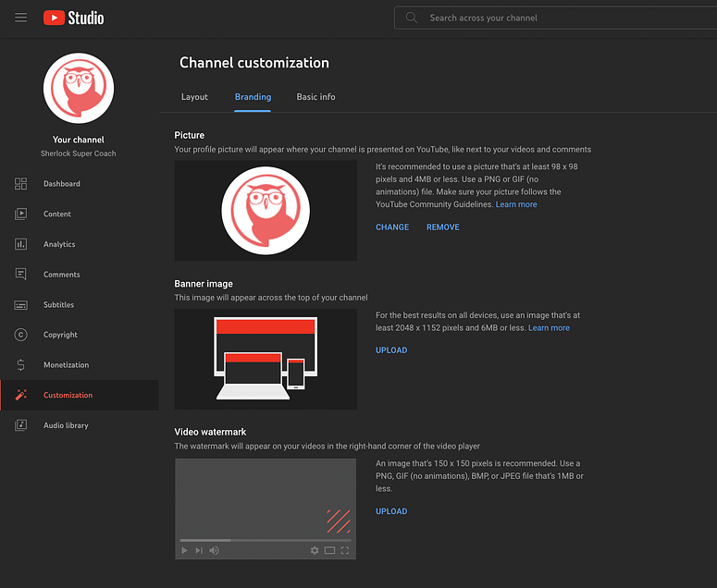
Task: Go to the Content section
Action: (56, 214)
